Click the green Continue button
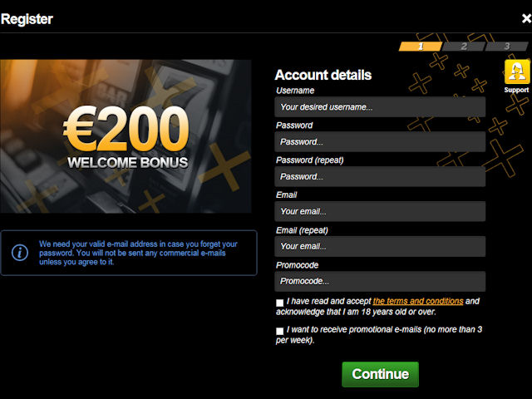The width and height of the screenshot is (532, 399). click(x=381, y=374)
